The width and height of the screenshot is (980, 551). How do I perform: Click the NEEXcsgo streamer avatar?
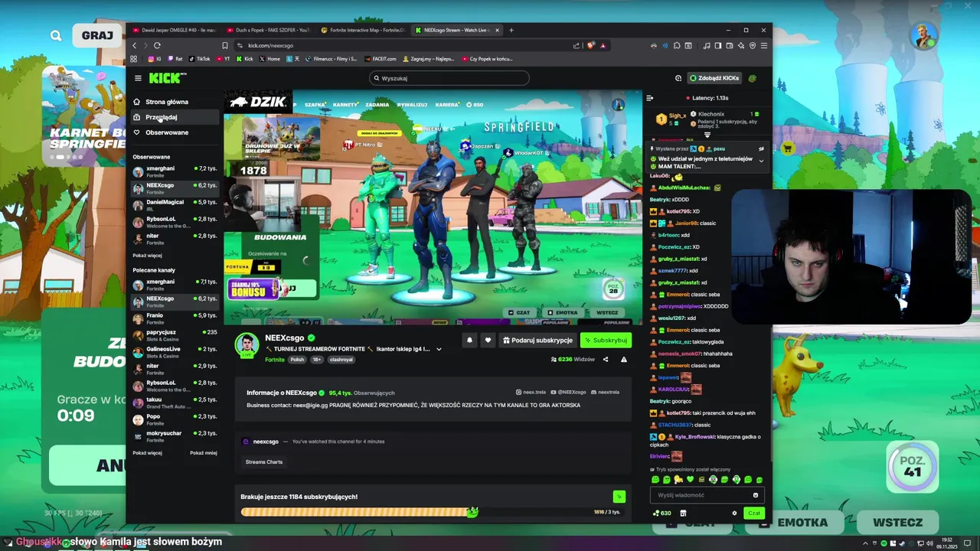pyautogui.click(x=247, y=344)
